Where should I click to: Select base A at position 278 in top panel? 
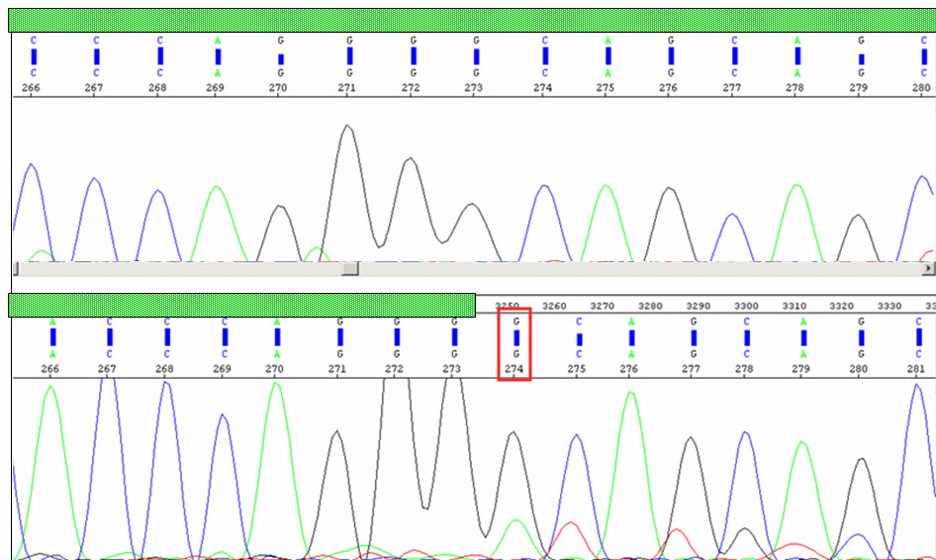coord(797,41)
